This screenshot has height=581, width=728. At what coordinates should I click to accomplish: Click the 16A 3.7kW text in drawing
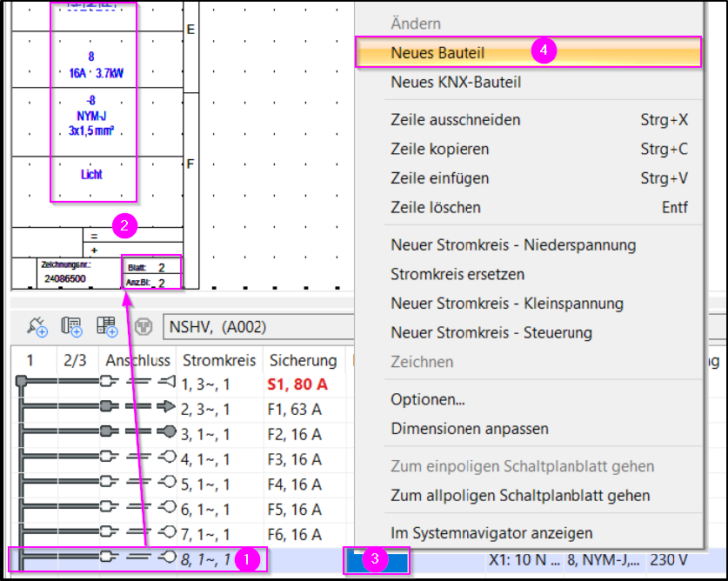[x=96, y=73]
